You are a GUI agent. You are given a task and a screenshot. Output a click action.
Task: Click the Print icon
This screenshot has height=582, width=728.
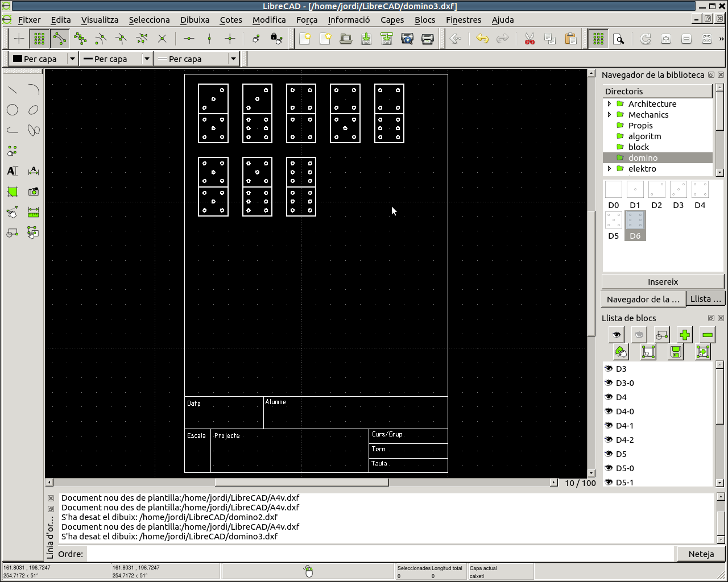[428, 39]
